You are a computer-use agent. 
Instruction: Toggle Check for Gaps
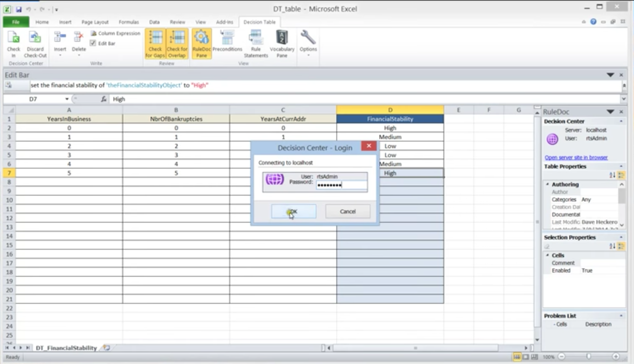[x=155, y=44]
